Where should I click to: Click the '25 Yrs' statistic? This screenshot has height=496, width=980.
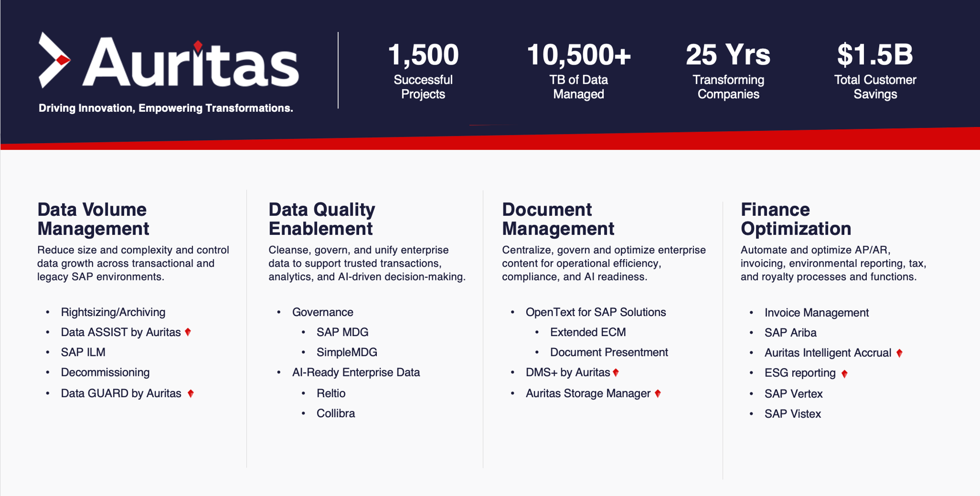point(728,54)
